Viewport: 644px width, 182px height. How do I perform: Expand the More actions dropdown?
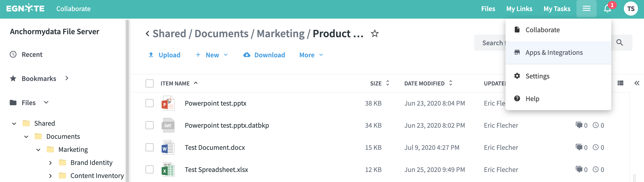[311, 55]
